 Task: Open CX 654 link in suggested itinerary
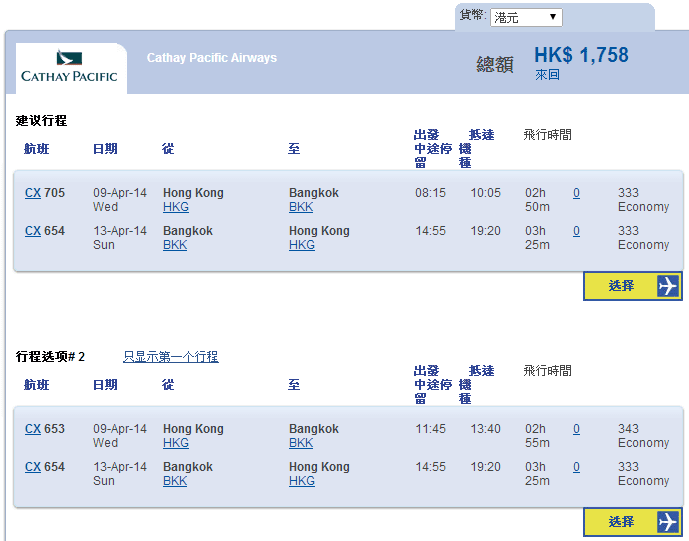(33, 231)
